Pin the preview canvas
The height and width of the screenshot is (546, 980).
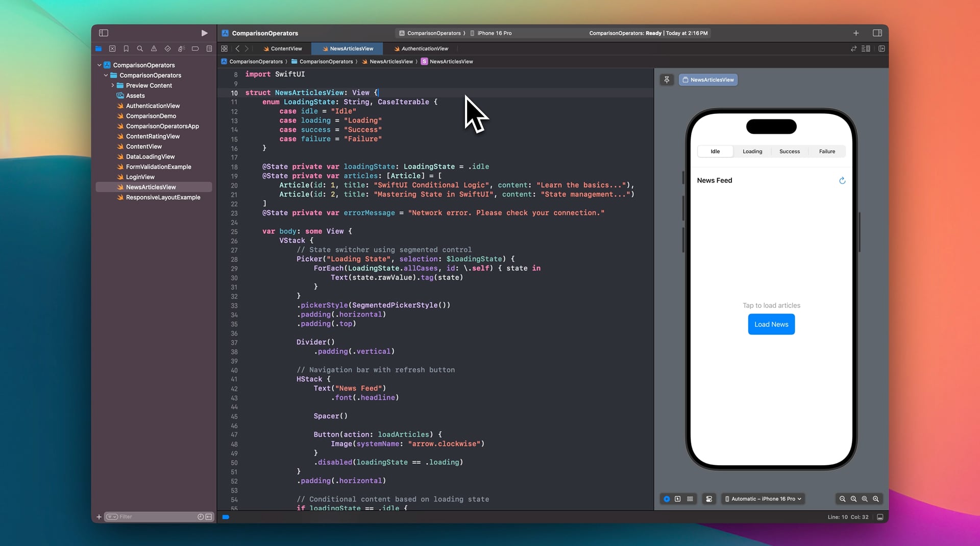667,80
